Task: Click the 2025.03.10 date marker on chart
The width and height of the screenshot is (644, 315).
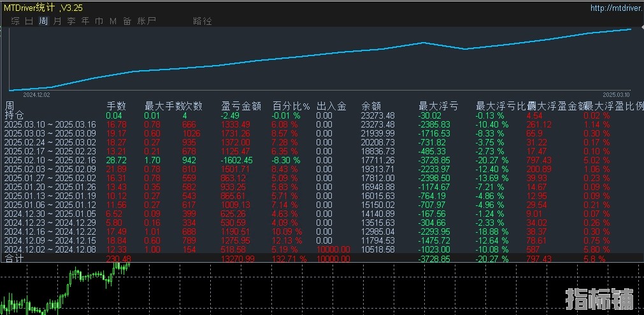Action: (x=615, y=94)
